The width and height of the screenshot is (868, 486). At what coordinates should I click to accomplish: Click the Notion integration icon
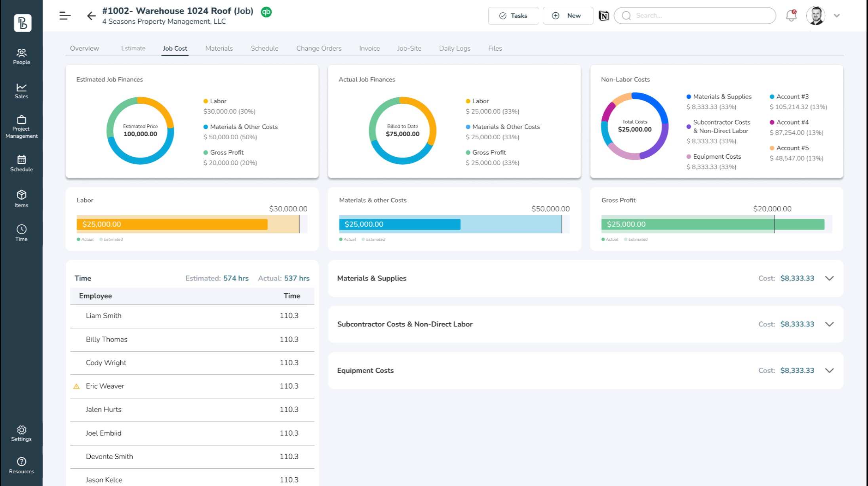(603, 16)
